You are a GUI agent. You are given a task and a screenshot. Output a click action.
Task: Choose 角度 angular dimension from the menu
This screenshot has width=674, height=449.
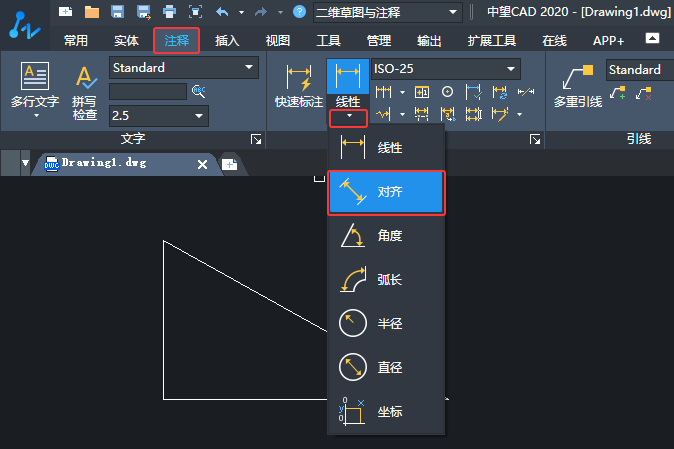[386, 235]
